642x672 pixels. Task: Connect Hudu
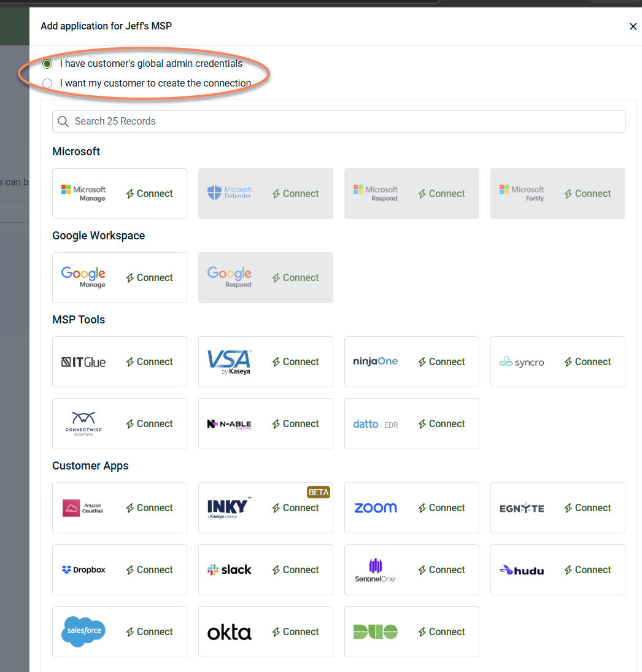click(588, 570)
